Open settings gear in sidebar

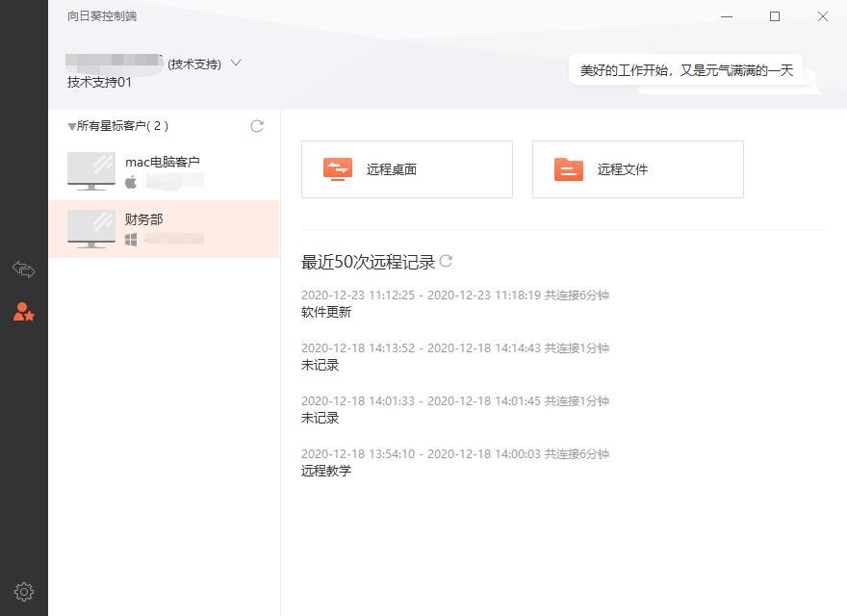24,592
